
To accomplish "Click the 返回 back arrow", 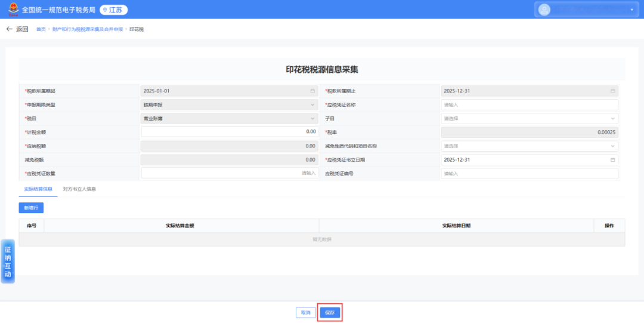I will [10, 29].
